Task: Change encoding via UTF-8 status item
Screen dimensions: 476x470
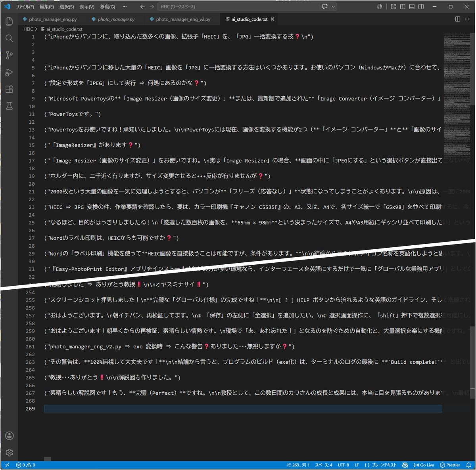Action: coord(344,465)
